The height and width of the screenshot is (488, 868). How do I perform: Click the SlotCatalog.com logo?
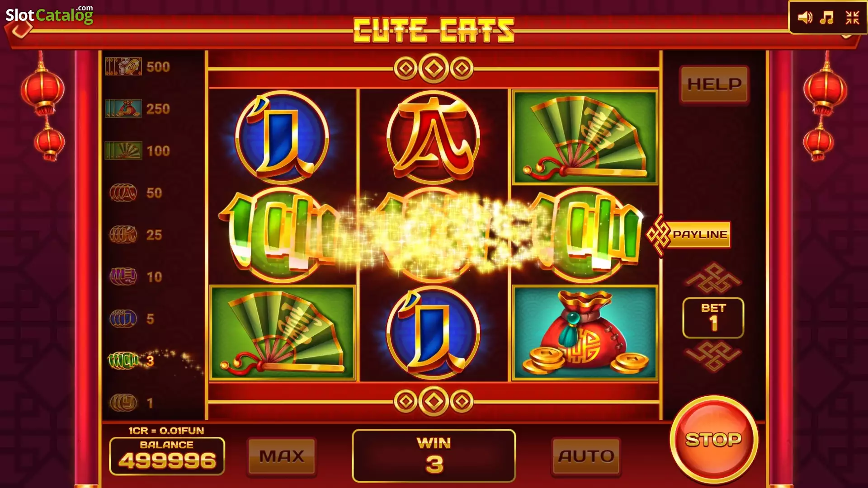[50, 15]
